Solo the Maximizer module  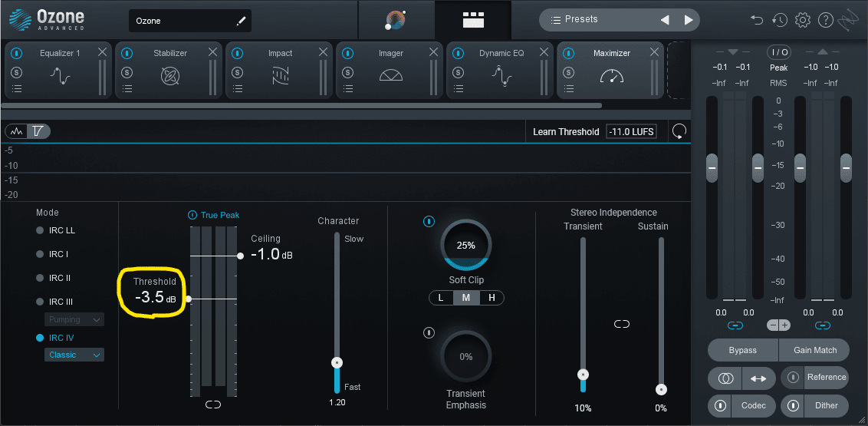[568, 72]
